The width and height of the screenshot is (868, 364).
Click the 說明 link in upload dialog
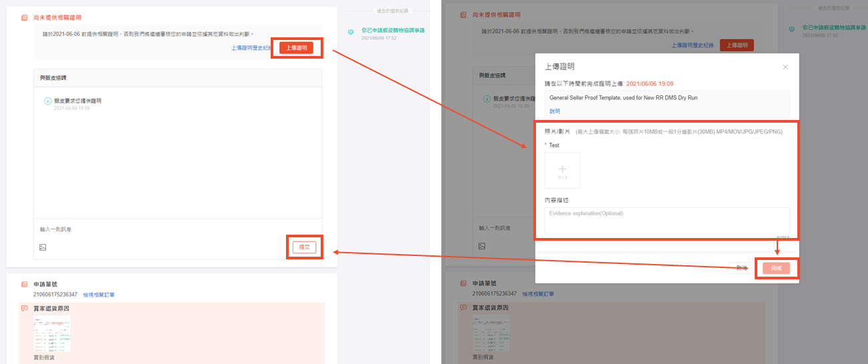[x=555, y=111]
